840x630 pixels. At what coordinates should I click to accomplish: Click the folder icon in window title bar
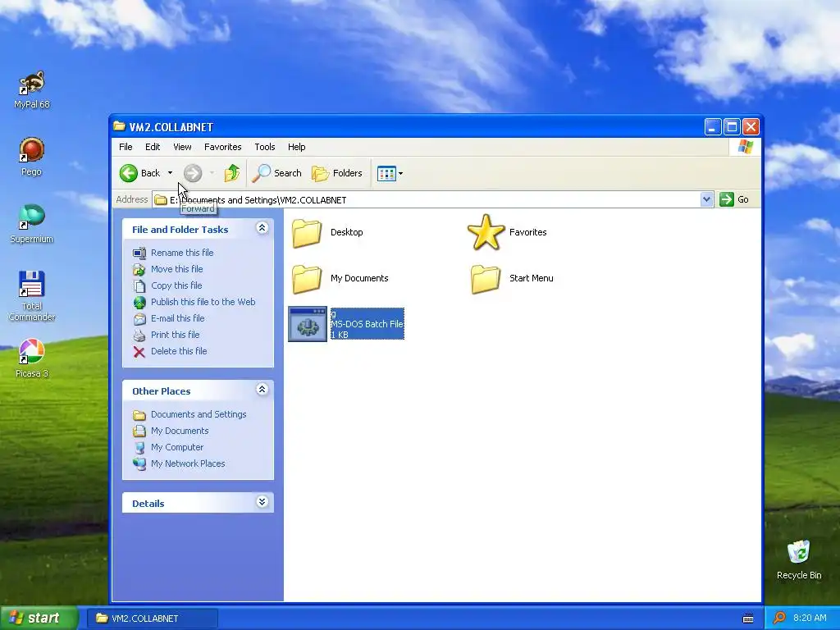pyautogui.click(x=119, y=126)
